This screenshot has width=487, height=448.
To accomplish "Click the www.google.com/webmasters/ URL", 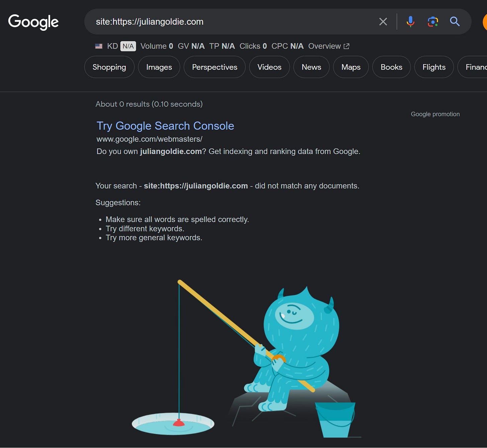I will 150,139.
